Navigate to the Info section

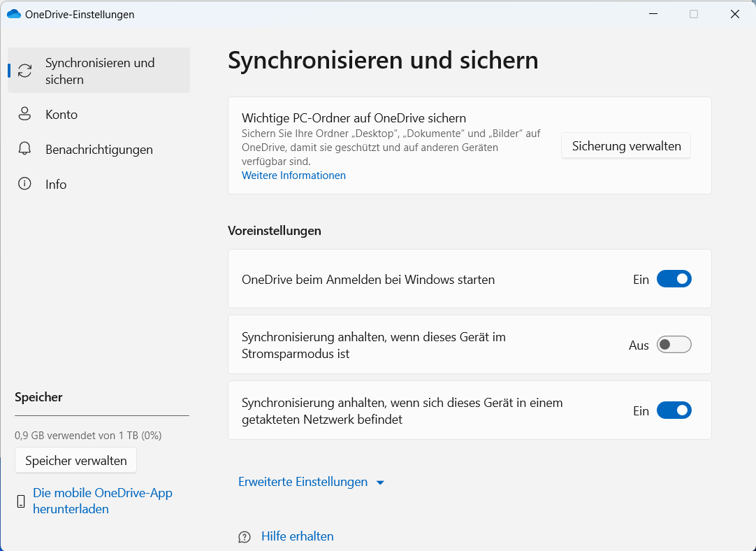coord(56,184)
